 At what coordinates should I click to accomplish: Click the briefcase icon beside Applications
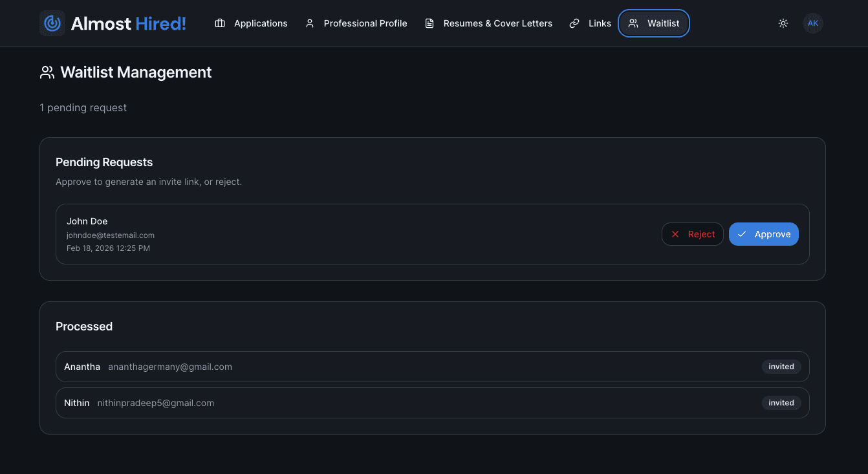coord(220,23)
